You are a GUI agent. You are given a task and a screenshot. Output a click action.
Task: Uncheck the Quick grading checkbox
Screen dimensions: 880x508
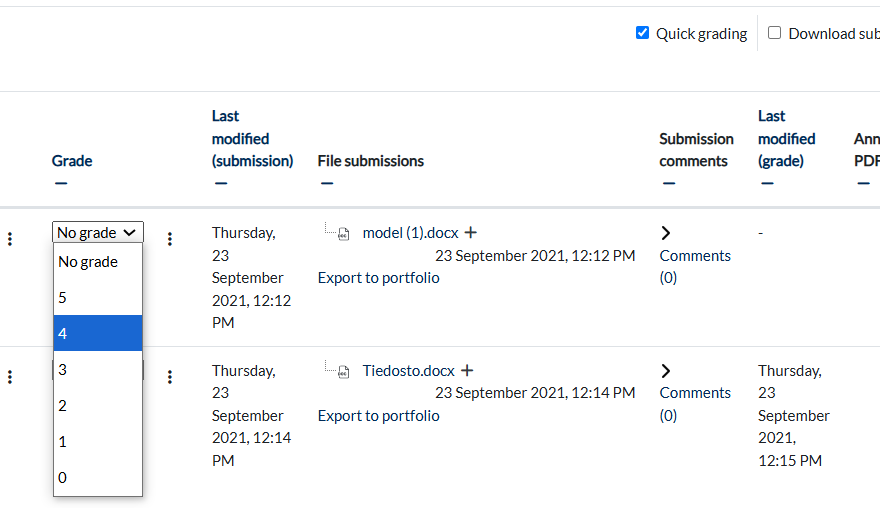pyautogui.click(x=643, y=33)
